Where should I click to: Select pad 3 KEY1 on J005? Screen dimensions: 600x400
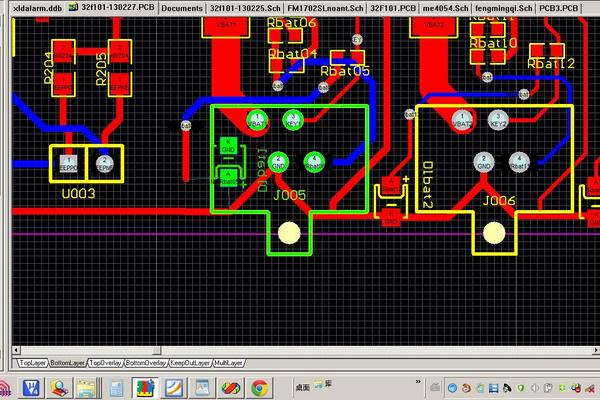[x=293, y=120]
